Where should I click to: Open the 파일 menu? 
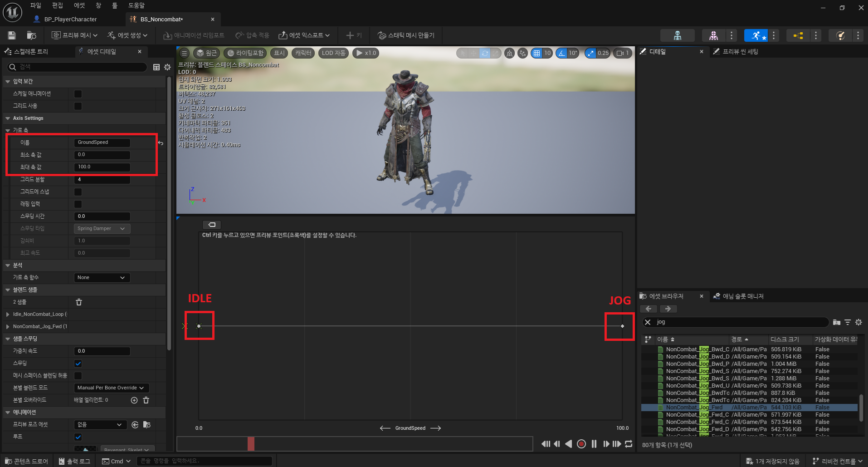pyautogui.click(x=36, y=5)
